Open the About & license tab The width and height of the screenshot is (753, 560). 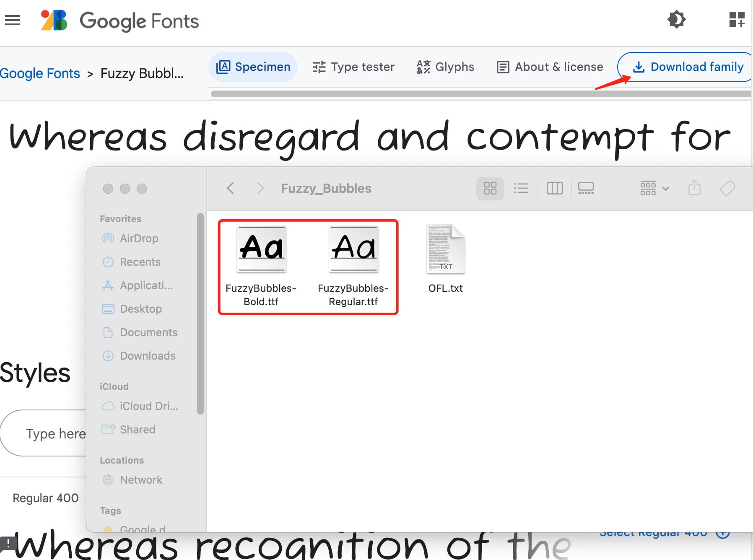click(550, 67)
